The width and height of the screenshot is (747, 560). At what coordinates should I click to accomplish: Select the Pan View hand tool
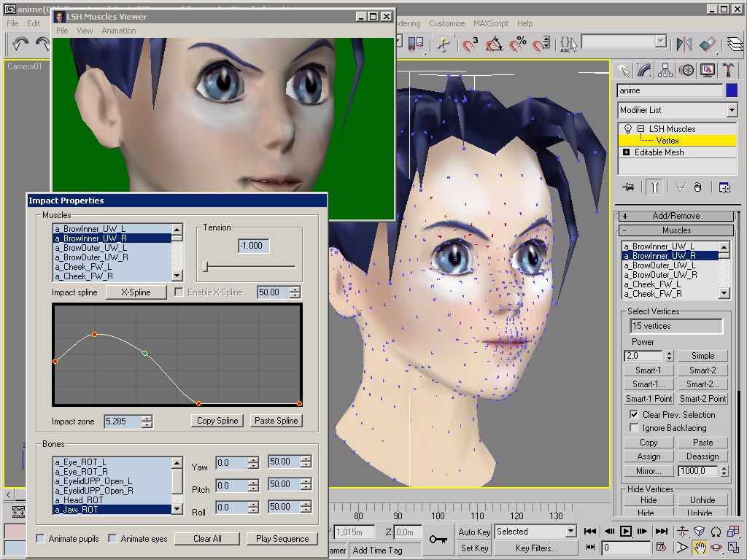(700, 548)
